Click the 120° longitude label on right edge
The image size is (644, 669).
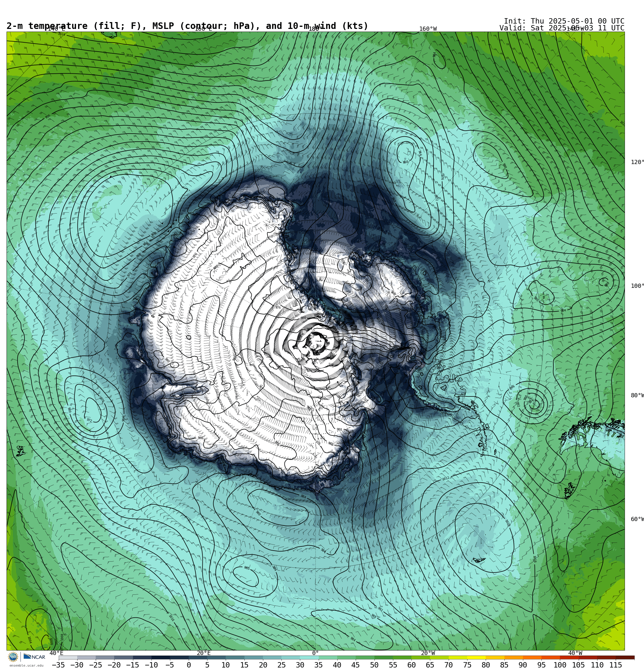click(x=637, y=162)
